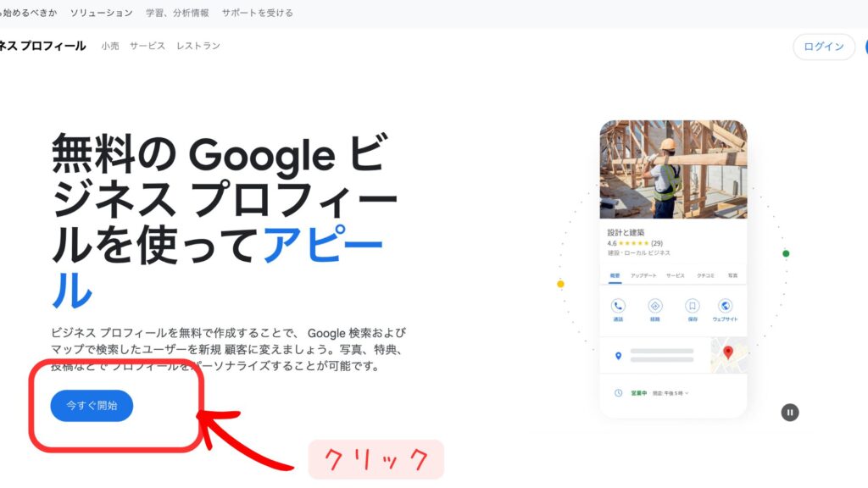
Task: Select the 通話 phone call icon
Action: point(618,304)
